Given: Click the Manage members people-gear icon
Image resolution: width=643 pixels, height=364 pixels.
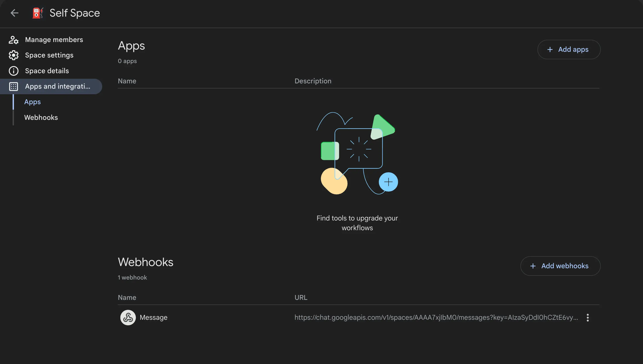Looking at the screenshot, I should coord(13,40).
